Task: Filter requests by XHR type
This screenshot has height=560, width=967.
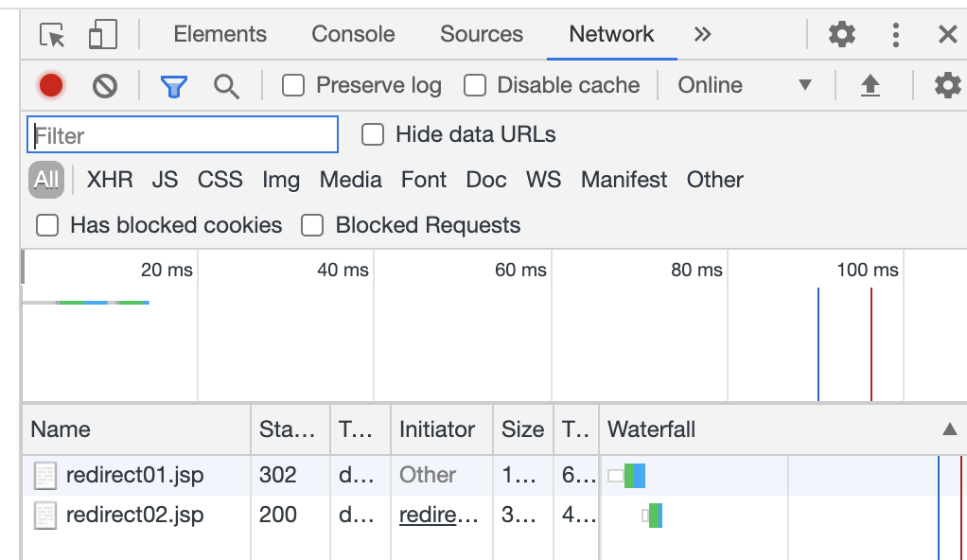Action: pos(110,180)
